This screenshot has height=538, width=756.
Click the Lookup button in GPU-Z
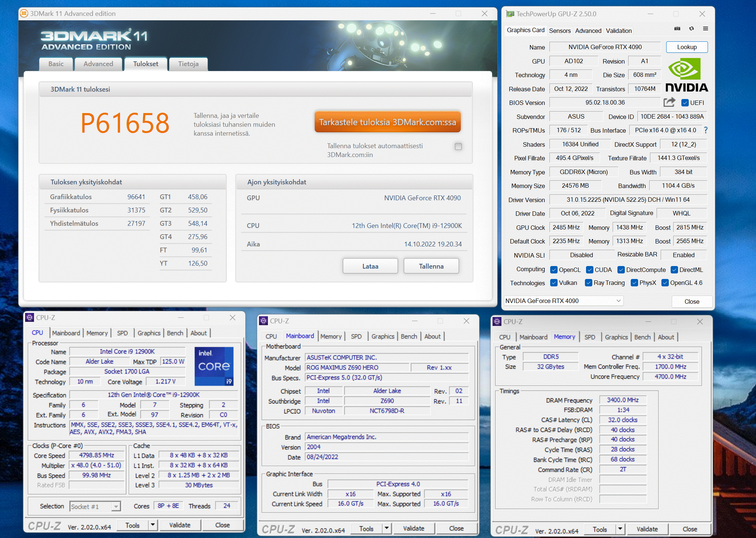click(x=687, y=47)
